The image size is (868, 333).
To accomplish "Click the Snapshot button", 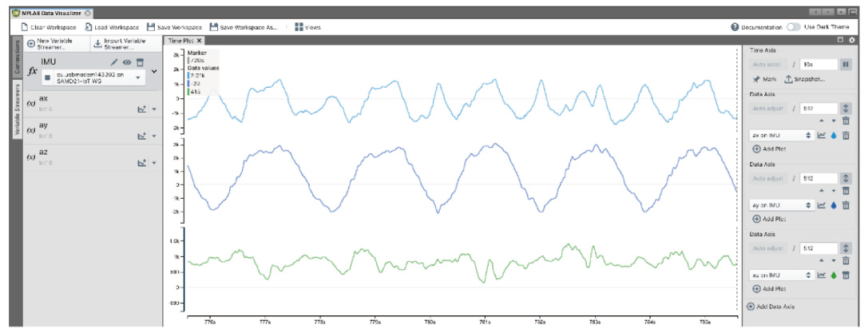I will [805, 79].
